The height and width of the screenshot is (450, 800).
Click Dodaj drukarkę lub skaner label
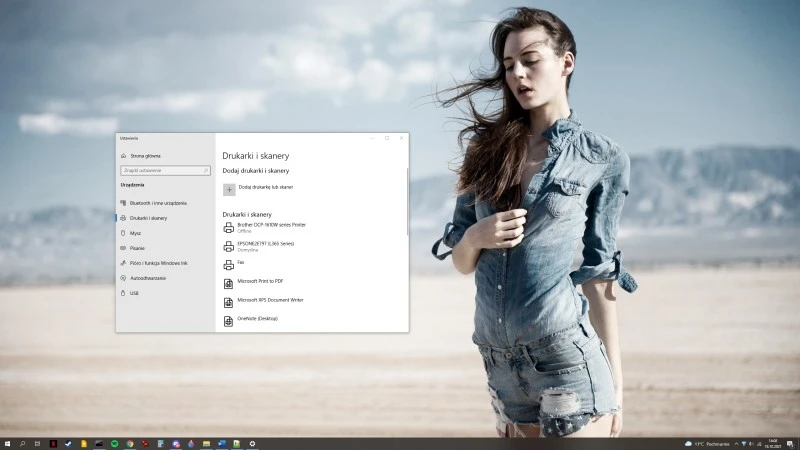pos(266,187)
